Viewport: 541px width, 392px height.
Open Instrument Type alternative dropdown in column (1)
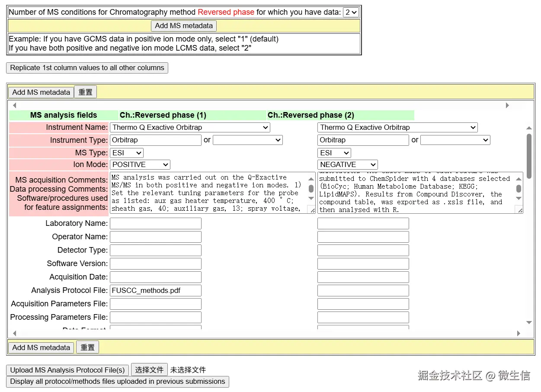[x=248, y=140]
